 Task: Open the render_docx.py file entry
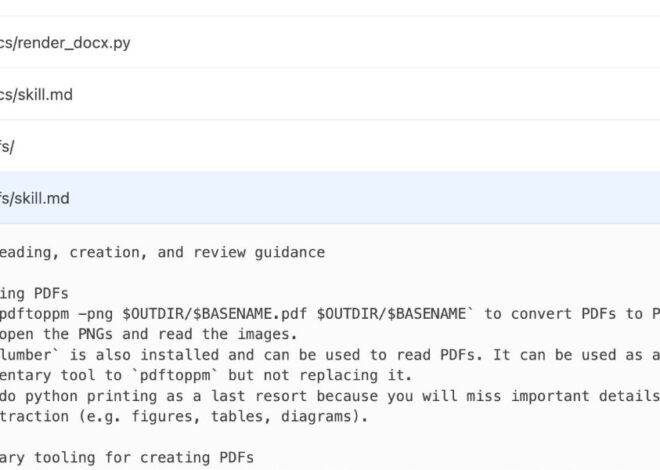(65, 43)
